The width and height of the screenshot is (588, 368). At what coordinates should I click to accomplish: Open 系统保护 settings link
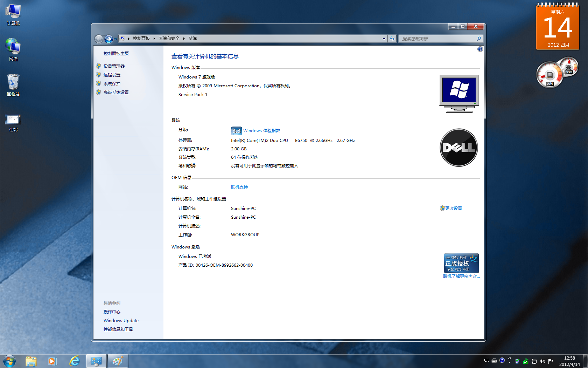click(112, 83)
